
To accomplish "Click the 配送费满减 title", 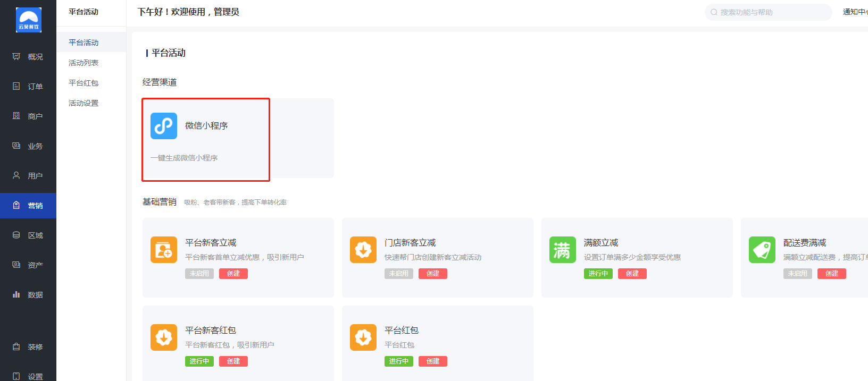I will [x=805, y=243].
